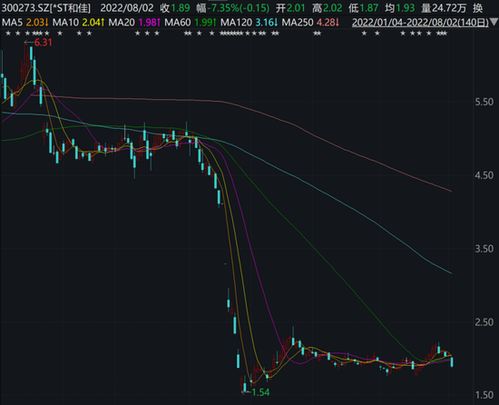
Task: Click the MA250 4.28 indicator label
Action: [311, 23]
